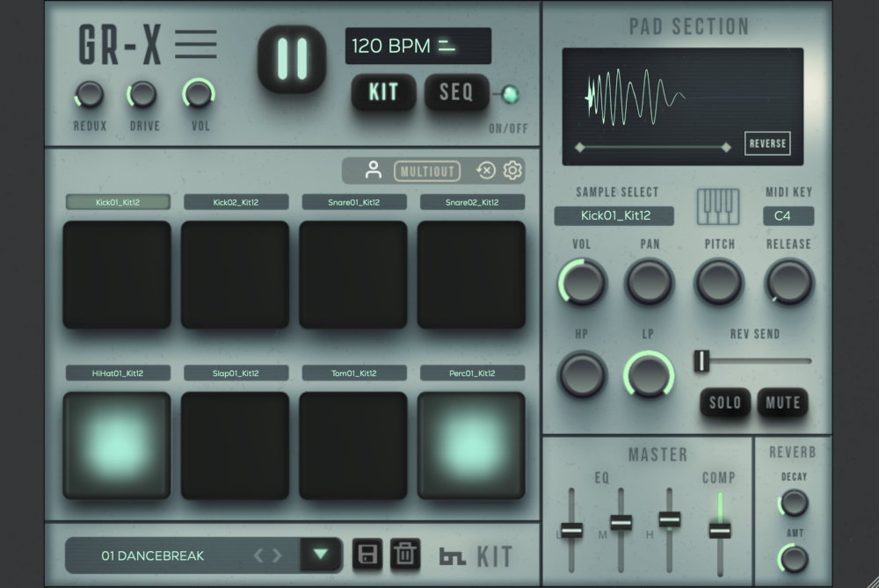Trigger the HiHat01_Kit12 pad

pyautogui.click(x=115, y=446)
